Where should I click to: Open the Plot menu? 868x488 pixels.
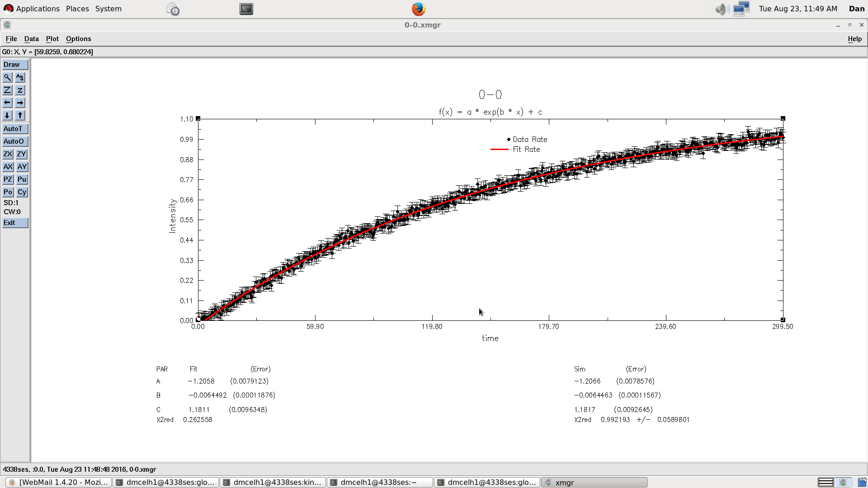pos(52,39)
